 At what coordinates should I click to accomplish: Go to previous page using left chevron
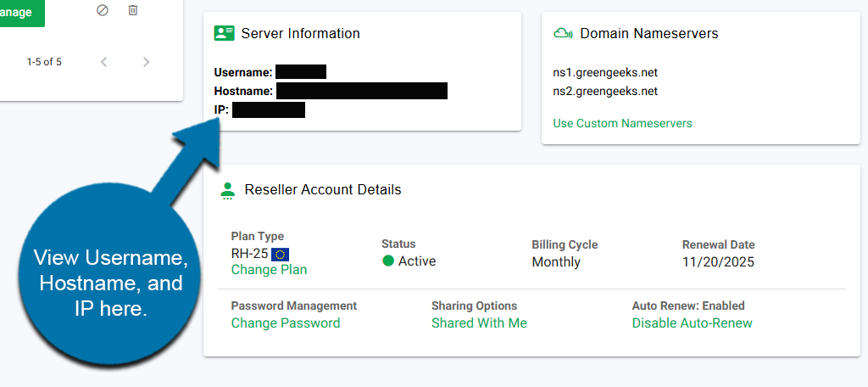(x=103, y=62)
